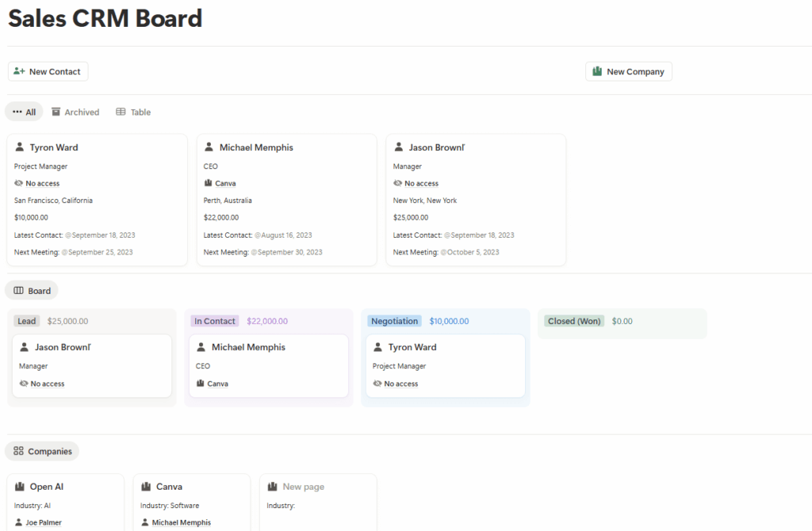Click the building icon on the Open AI card
This screenshot has height=531, width=812.
coord(18,486)
